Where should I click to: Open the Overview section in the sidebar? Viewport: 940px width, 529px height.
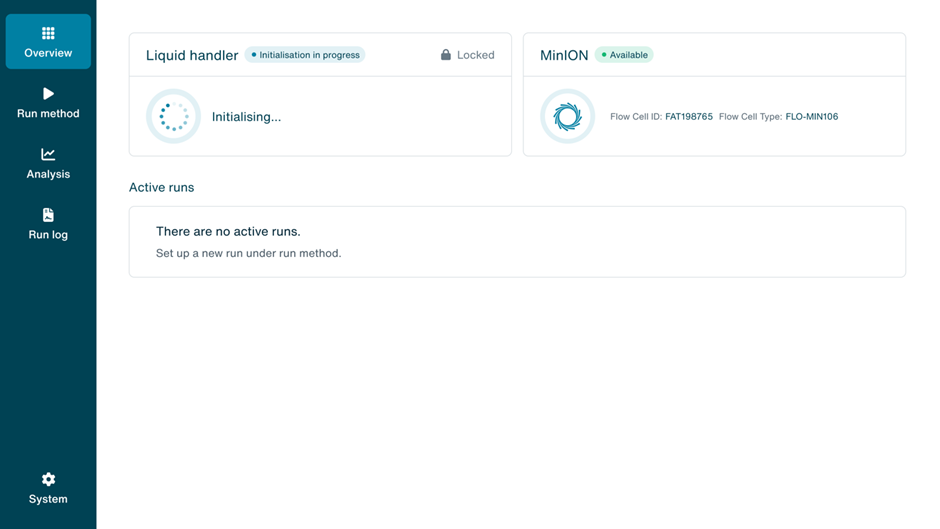click(48, 41)
